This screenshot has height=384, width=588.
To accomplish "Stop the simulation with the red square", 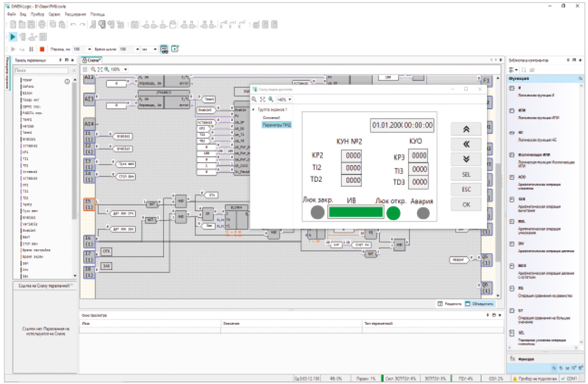I will point(42,49).
